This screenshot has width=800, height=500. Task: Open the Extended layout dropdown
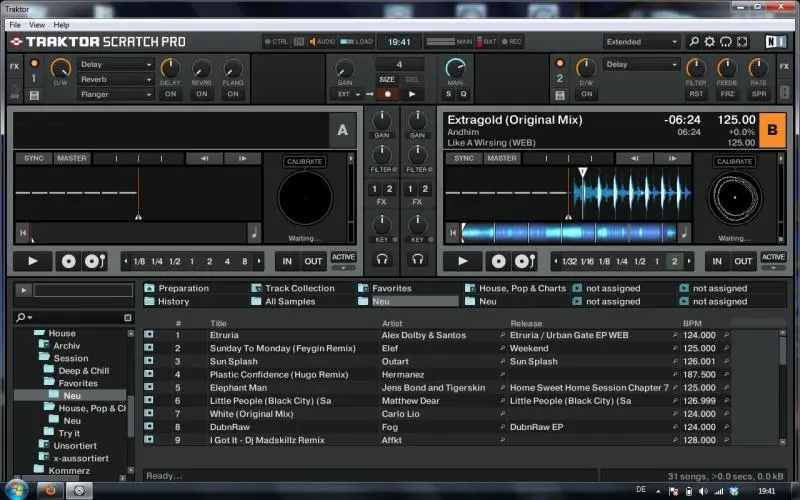point(641,42)
